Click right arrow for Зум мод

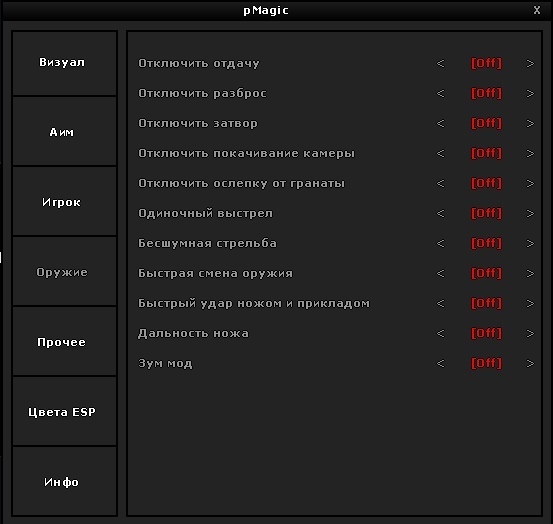pyautogui.click(x=530, y=363)
